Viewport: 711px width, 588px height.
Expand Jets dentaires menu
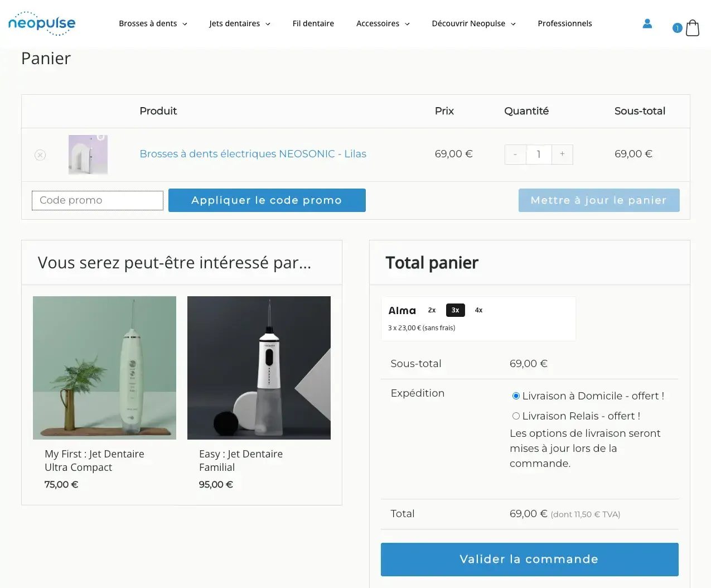point(240,23)
